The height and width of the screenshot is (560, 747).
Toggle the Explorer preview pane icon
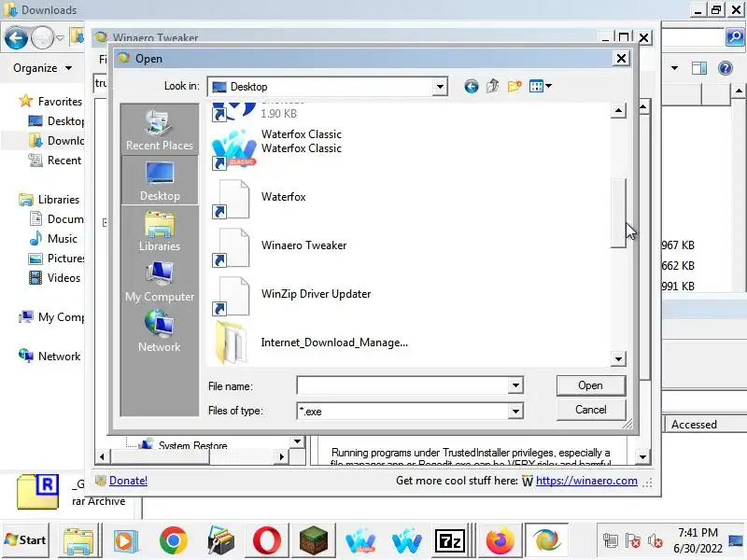698,68
